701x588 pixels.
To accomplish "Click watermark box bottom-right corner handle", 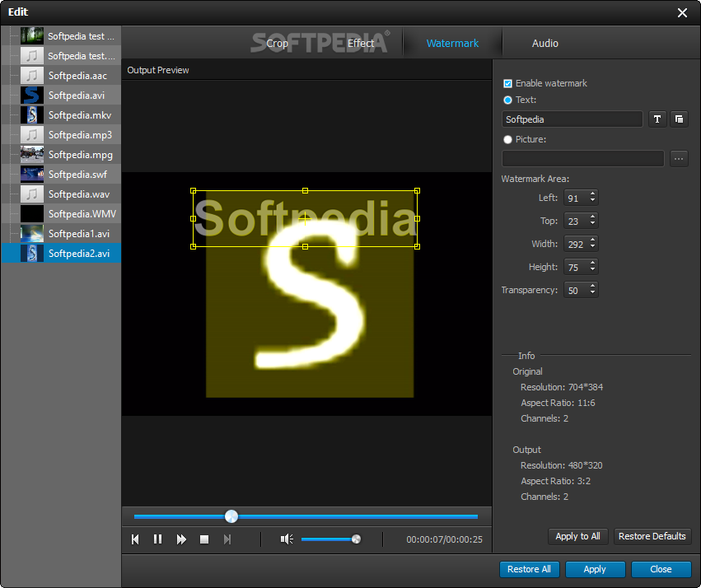I will pyautogui.click(x=417, y=246).
